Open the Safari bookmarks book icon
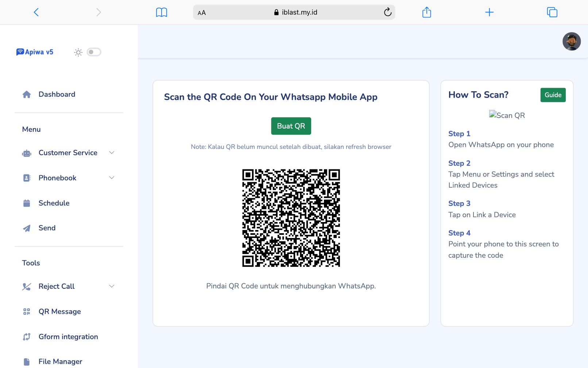588x368 pixels. click(161, 12)
